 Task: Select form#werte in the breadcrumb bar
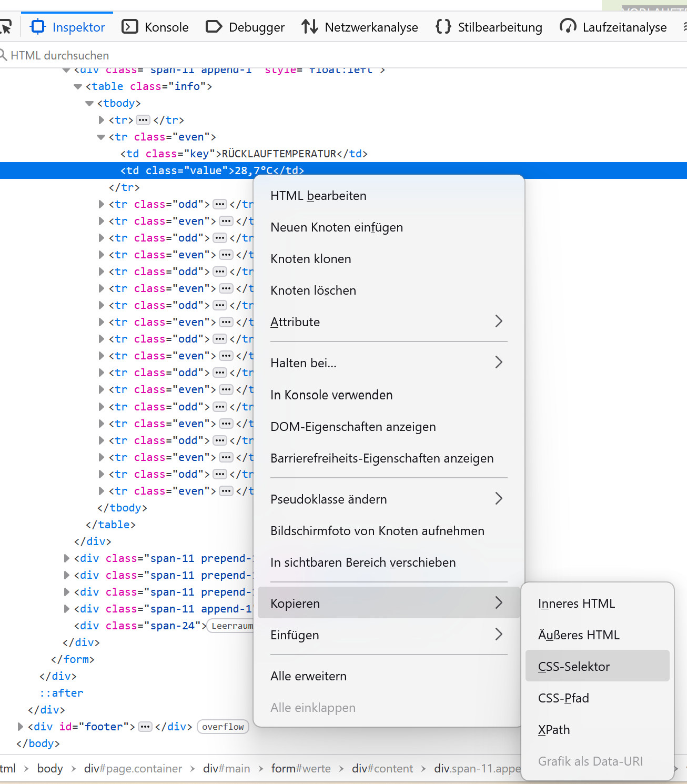pos(301,769)
